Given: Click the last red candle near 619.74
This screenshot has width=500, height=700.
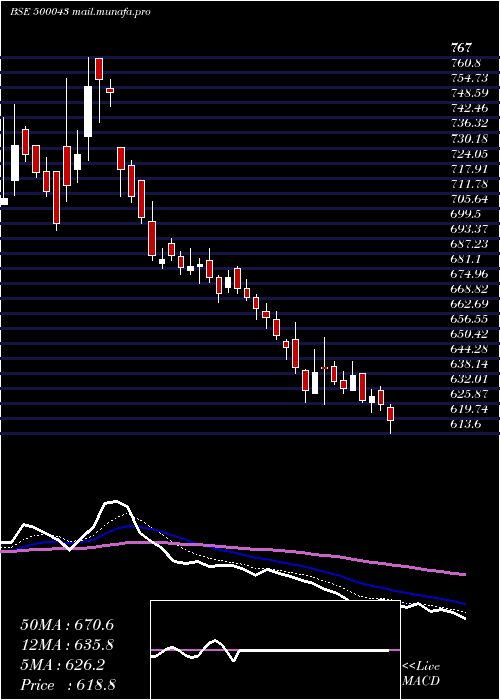Looking at the screenshot, I should click(x=391, y=414).
